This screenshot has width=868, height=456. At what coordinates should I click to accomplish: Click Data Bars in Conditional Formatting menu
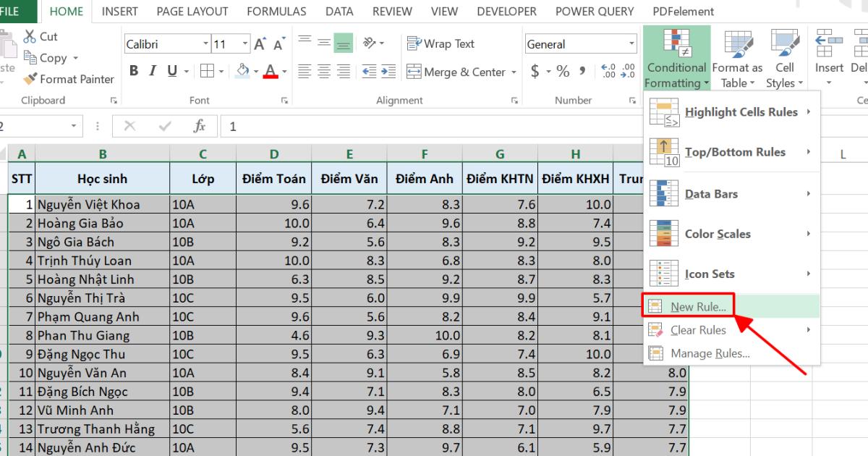pyautogui.click(x=712, y=194)
